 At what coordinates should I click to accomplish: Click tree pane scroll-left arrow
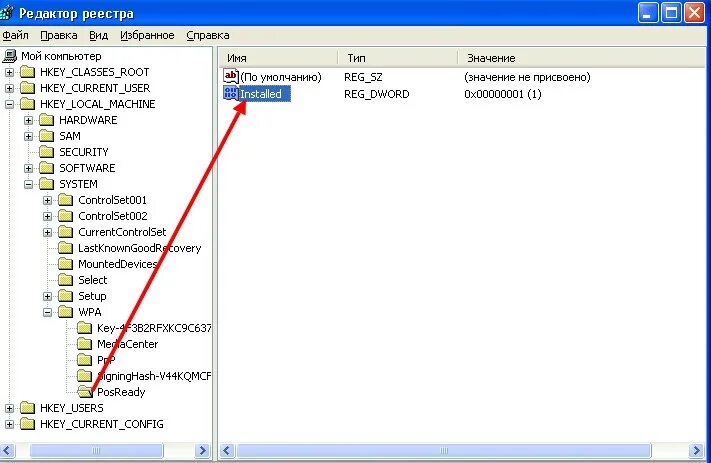click(x=9, y=451)
